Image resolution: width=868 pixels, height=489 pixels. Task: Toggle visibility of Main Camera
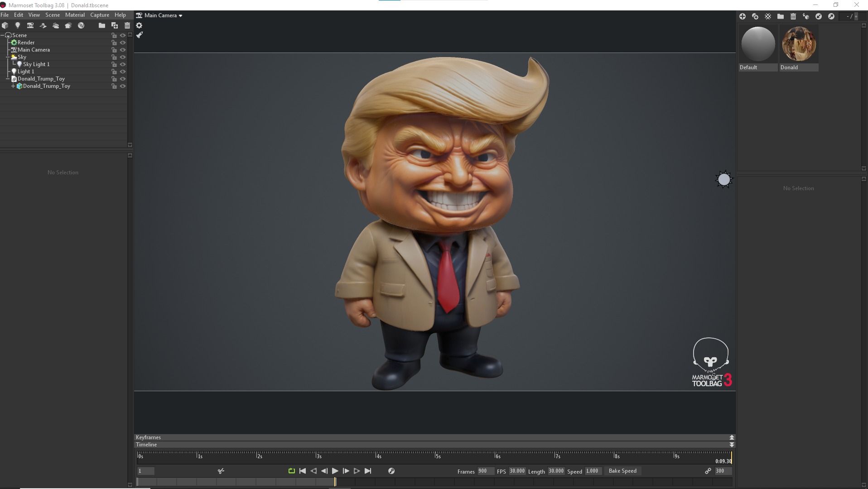pos(123,50)
